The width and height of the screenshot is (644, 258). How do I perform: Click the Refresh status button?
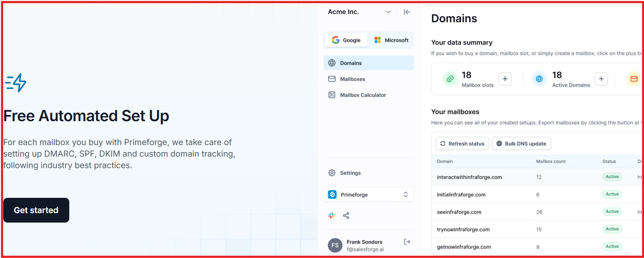point(462,143)
